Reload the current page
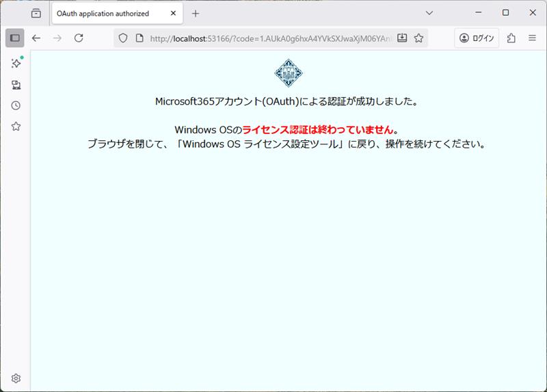This screenshot has width=547, height=392. tap(79, 38)
